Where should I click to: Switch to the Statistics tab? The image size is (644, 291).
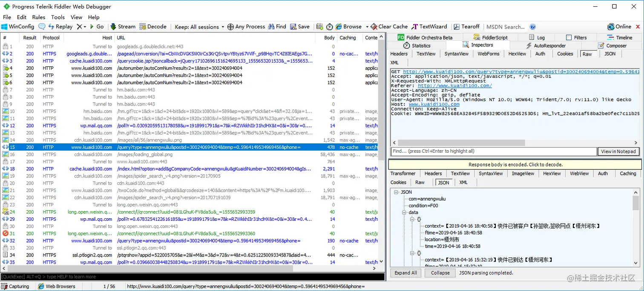click(417, 46)
